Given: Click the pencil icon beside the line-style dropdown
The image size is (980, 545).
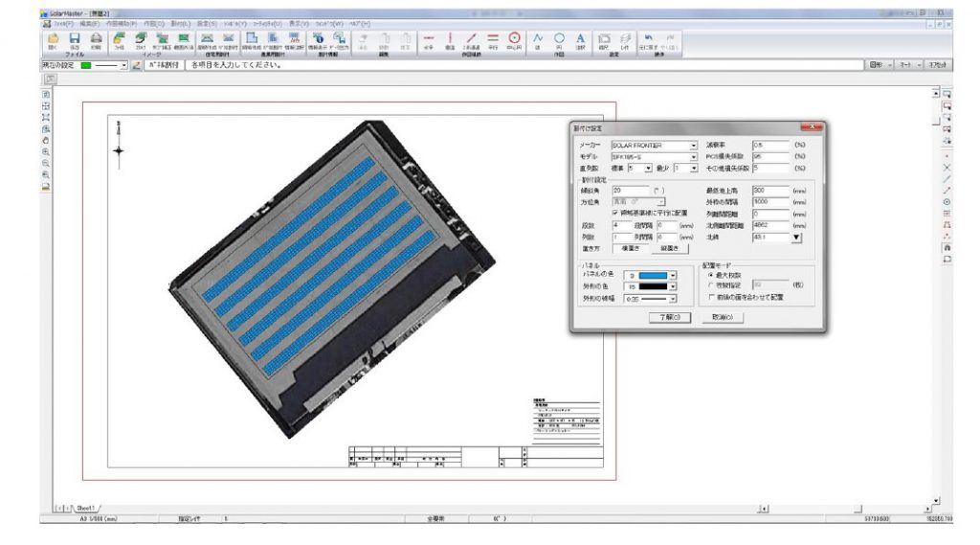Looking at the screenshot, I should pos(136,65).
